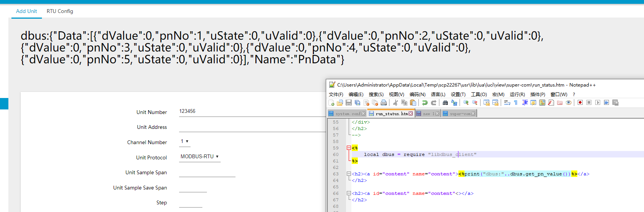Select the Add Unit tab

(26, 11)
